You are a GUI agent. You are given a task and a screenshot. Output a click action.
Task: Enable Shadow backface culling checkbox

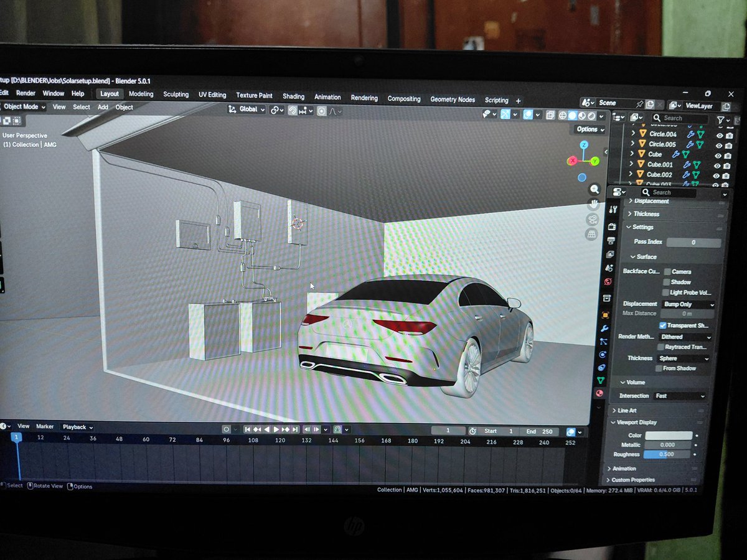[667, 282]
